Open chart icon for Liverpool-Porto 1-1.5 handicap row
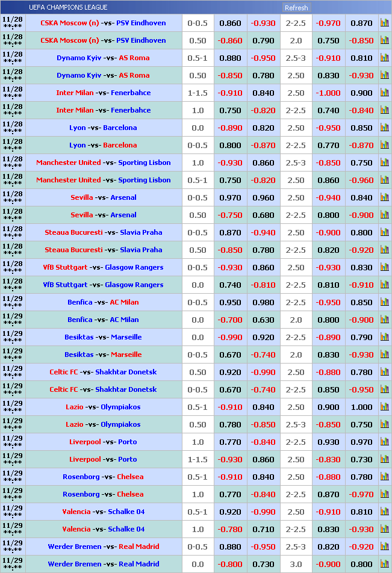The image size is (392, 573). 384,459
